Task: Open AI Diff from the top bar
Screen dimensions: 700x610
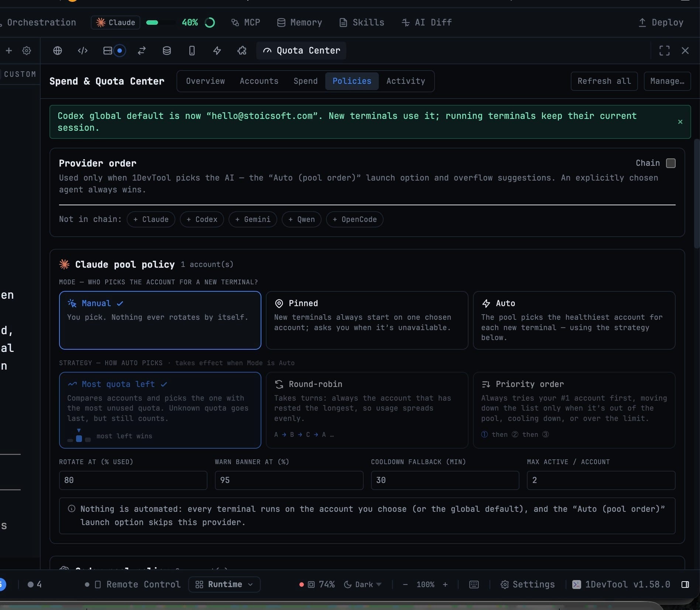Action: [x=427, y=23]
